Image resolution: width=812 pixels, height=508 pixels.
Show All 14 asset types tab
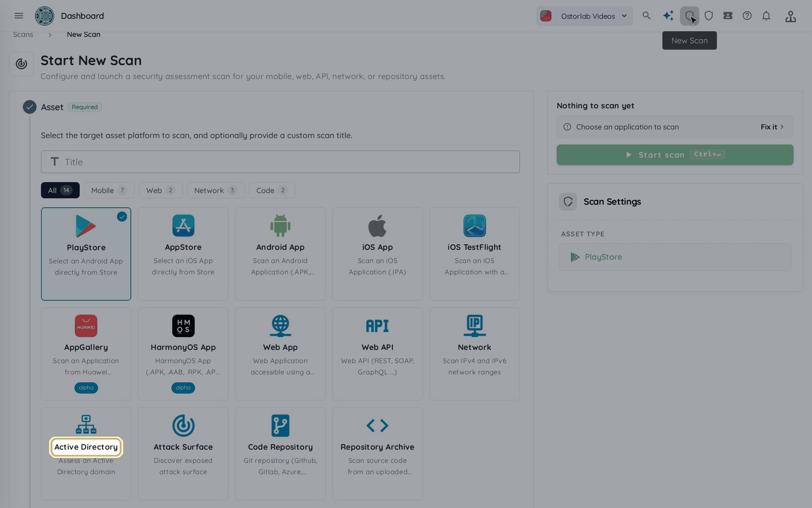[60, 190]
